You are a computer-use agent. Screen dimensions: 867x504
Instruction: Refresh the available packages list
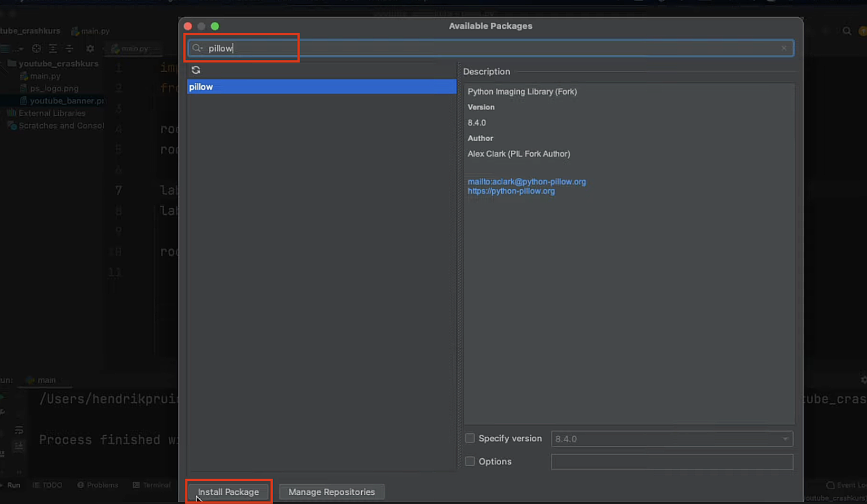(196, 69)
